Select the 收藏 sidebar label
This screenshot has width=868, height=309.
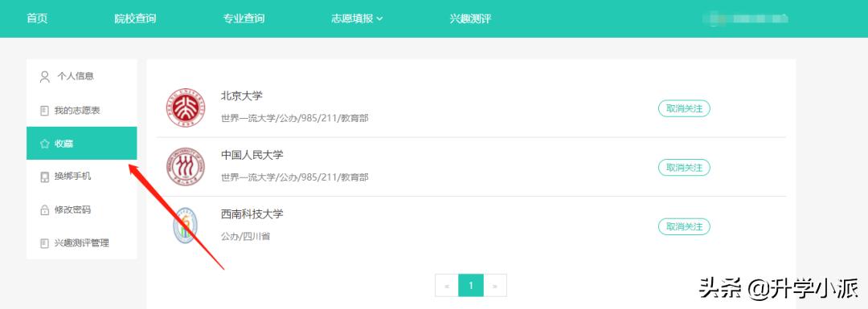(63, 144)
